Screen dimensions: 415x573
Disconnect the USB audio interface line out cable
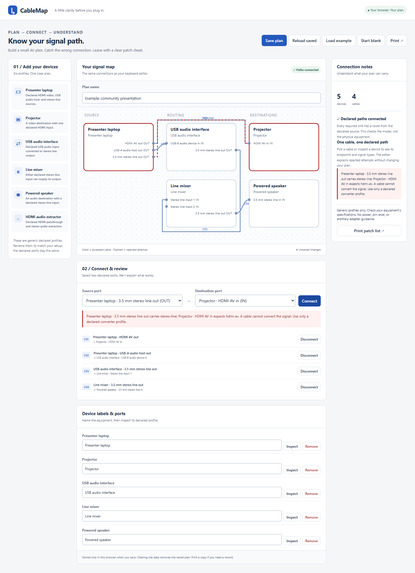[309, 371]
